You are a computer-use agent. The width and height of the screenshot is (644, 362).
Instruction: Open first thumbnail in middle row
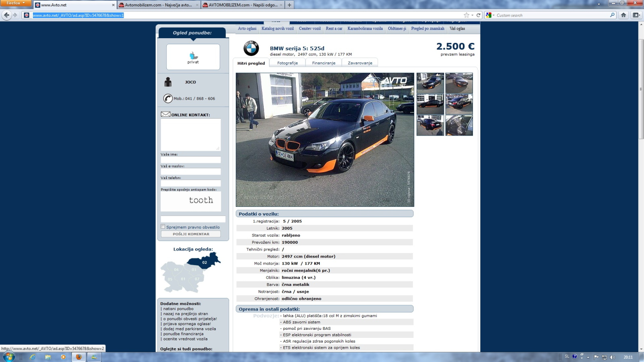(x=430, y=104)
